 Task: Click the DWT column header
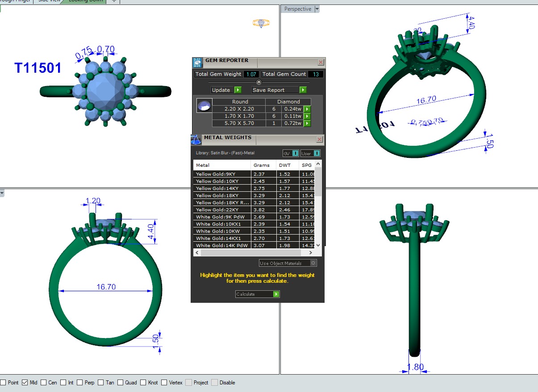[288, 165]
